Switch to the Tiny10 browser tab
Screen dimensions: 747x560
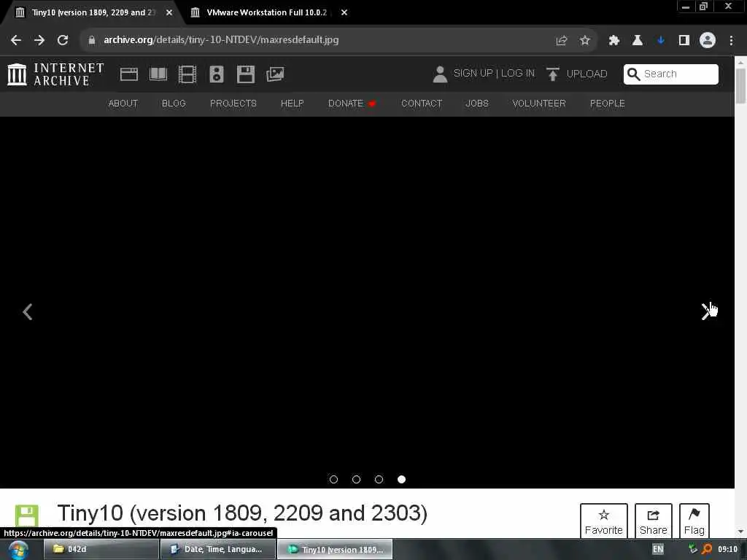click(x=93, y=12)
